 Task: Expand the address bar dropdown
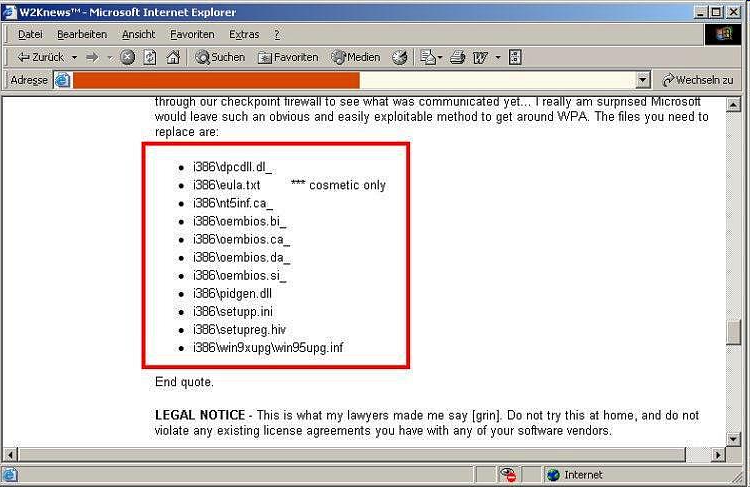pyautogui.click(x=643, y=80)
